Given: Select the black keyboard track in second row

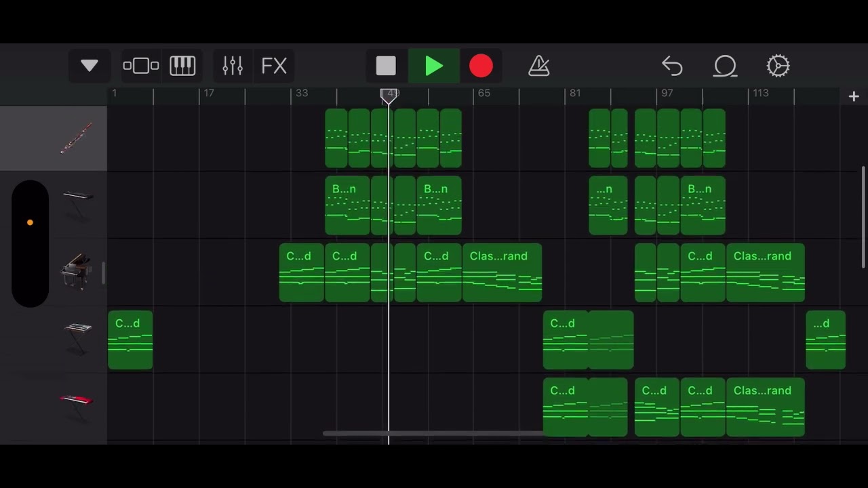Looking at the screenshot, I should coord(78,205).
